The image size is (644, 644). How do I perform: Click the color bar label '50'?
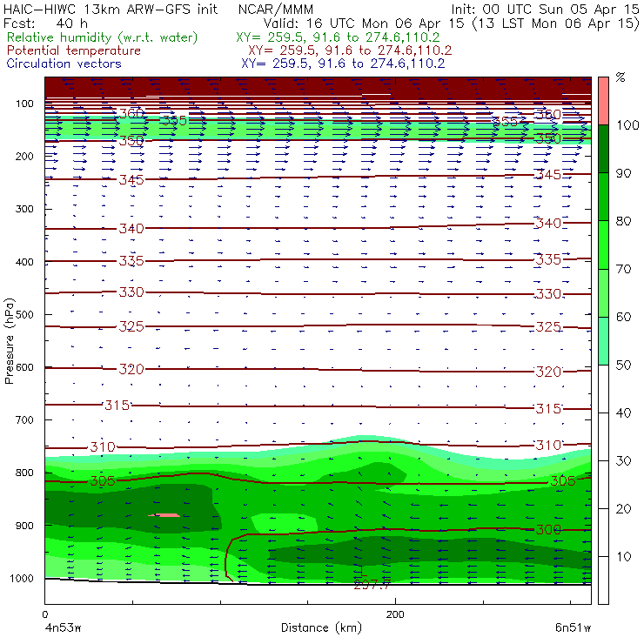623,366
